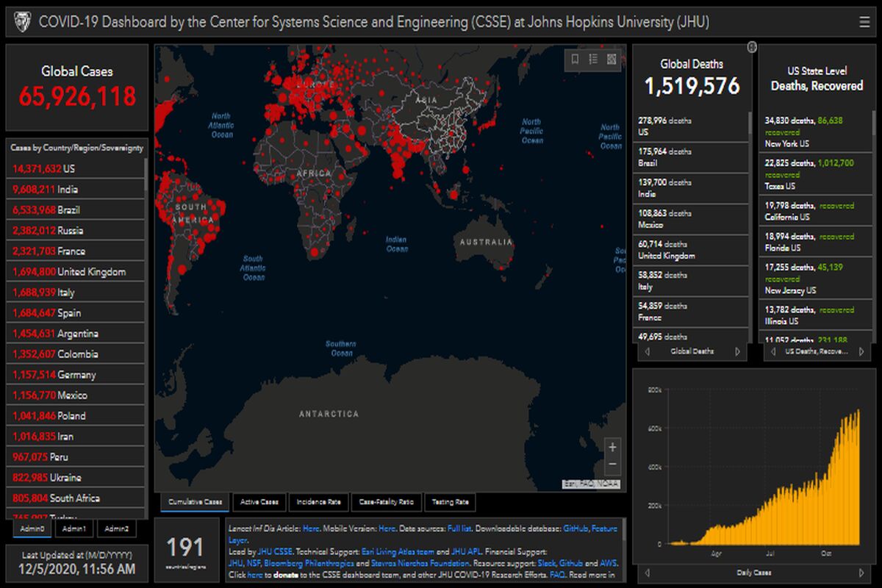The height and width of the screenshot is (588, 882).
Task: Click the JHU shield logo
Action: pyautogui.click(x=22, y=22)
